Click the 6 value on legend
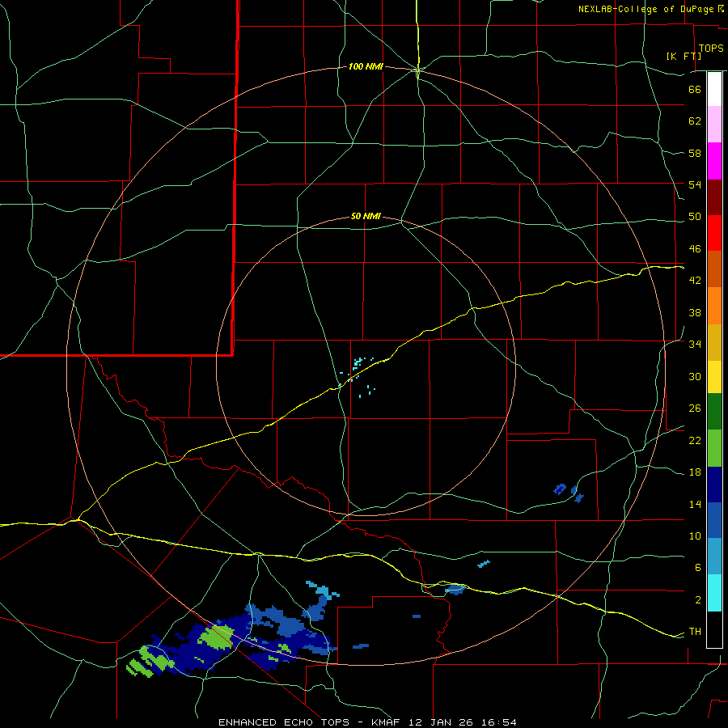Image resolution: width=728 pixels, height=728 pixels. point(698,568)
